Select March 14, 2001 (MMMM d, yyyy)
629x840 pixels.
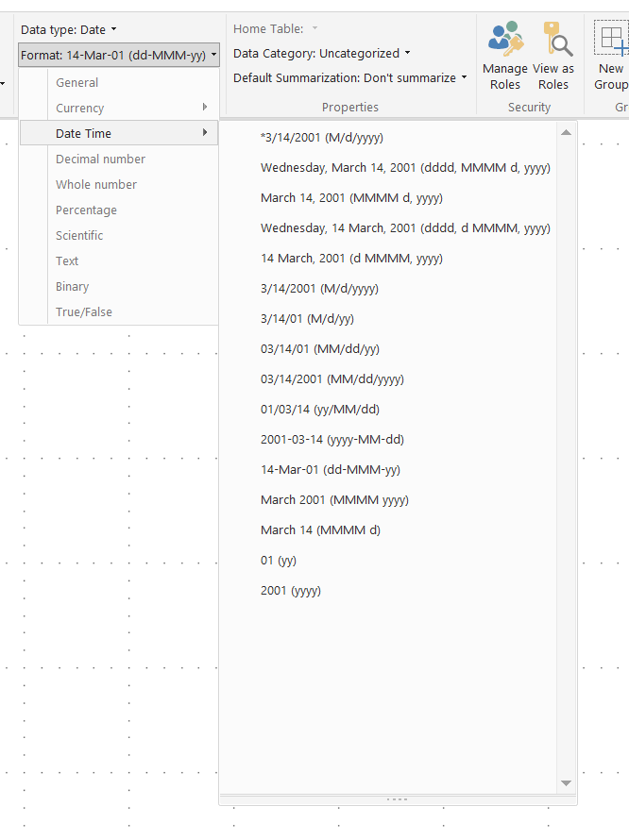[389, 198]
